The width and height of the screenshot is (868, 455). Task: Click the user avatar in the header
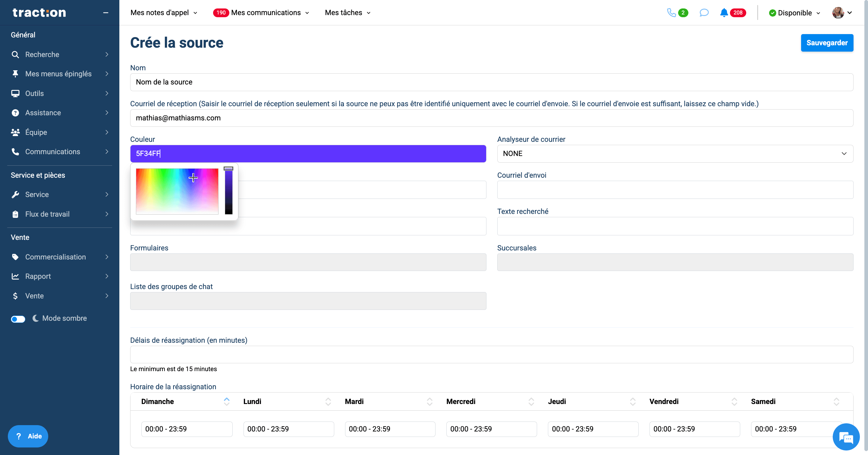click(838, 13)
